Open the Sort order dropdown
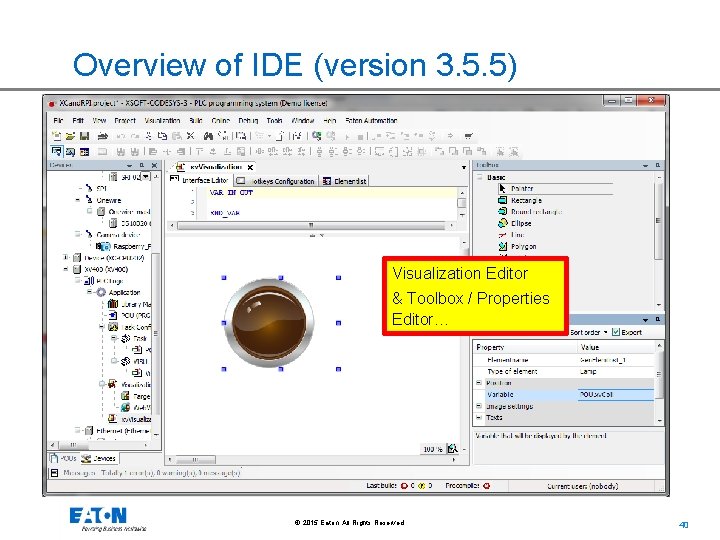Screen dimensions: 720x540 point(589,332)
